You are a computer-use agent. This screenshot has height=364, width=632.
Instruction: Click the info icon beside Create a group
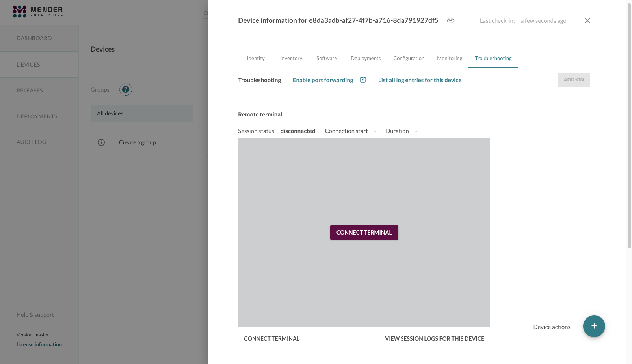101,142
